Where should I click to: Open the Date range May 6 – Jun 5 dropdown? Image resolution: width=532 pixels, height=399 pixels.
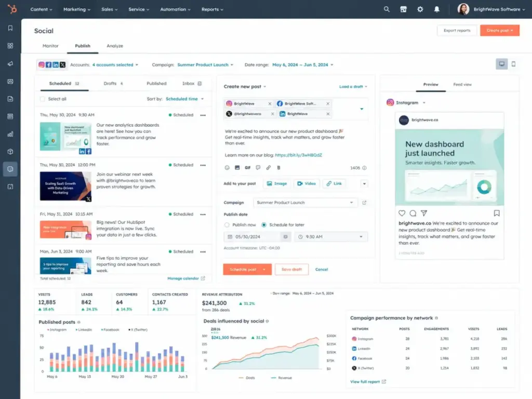click(303, 65)
